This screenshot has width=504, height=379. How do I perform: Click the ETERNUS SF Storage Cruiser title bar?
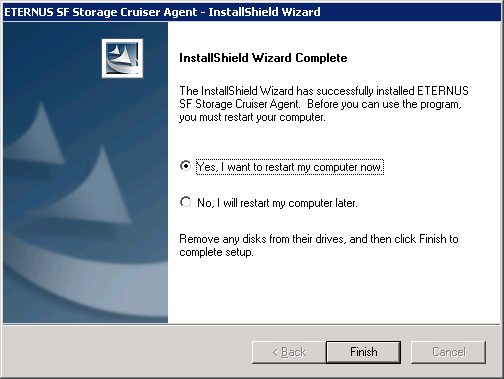tap(252, 12)
